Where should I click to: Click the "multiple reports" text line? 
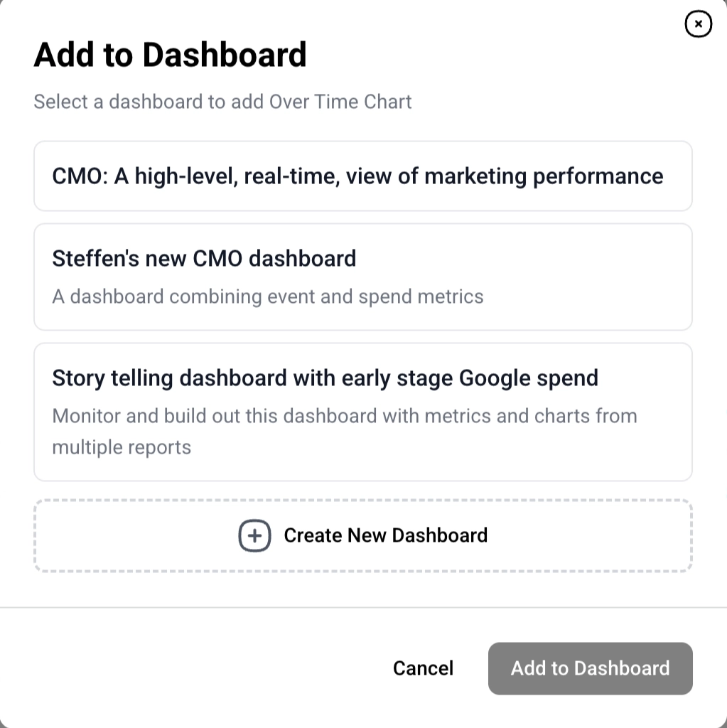tap(122, 448)
